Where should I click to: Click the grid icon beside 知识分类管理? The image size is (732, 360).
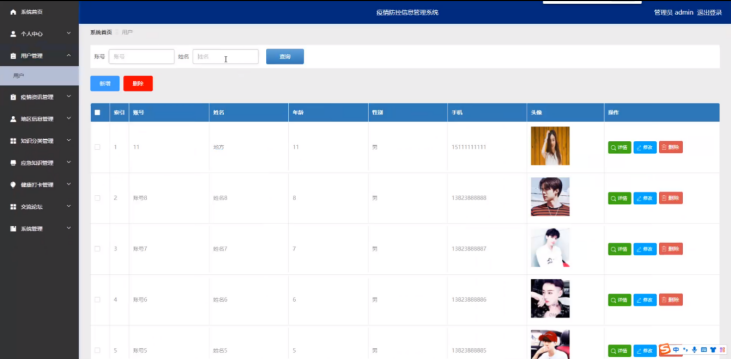(x=13, y=141)
